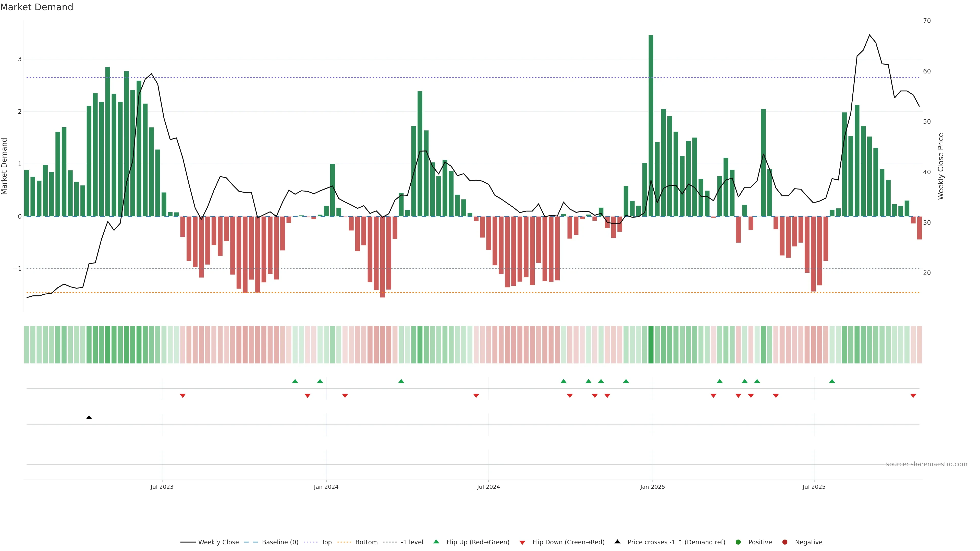Image resolution: width=980 pixels, height=551 pixels.
Task: Toggle the -1 level legend entry
Action: tap(412, 542)
